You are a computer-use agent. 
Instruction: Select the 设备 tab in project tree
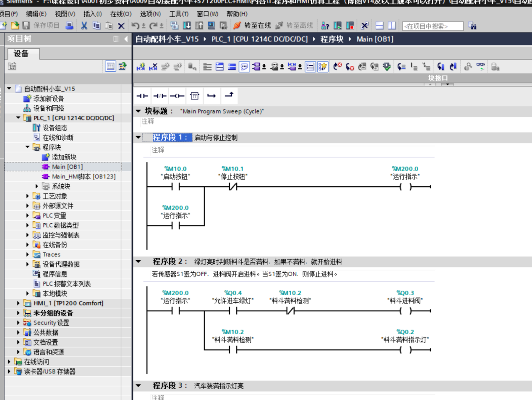23,54
